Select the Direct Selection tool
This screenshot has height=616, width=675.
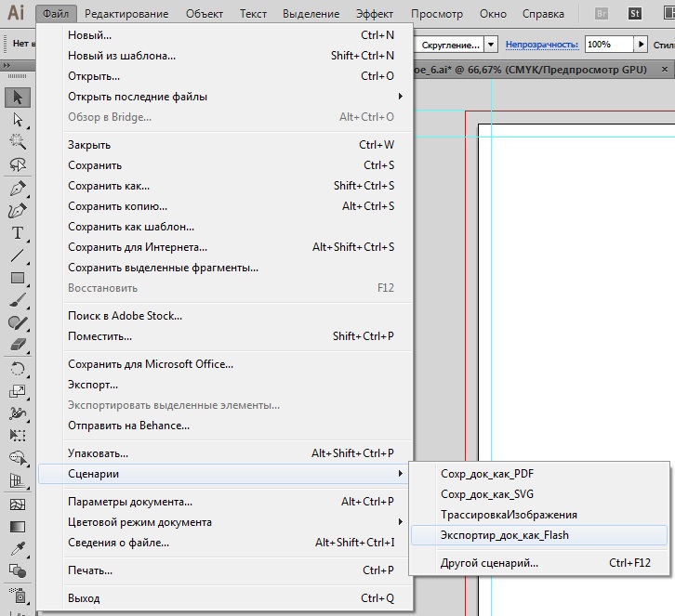(18, 120)
